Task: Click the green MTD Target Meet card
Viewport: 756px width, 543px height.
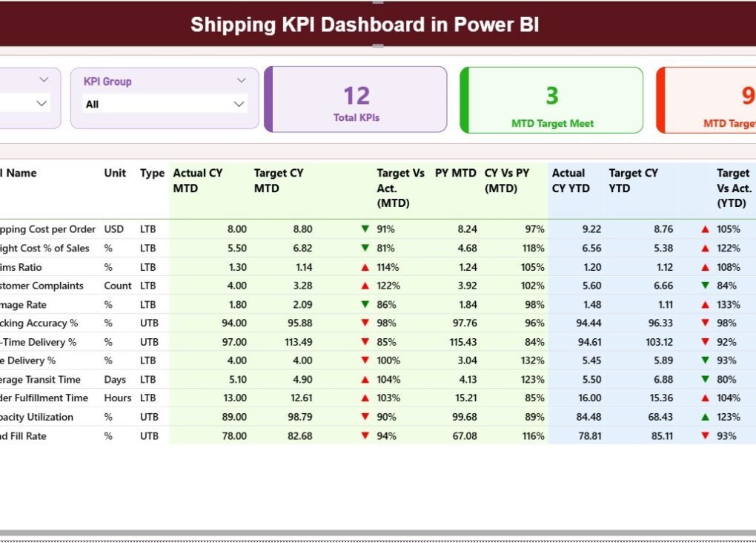Action: 551,99
